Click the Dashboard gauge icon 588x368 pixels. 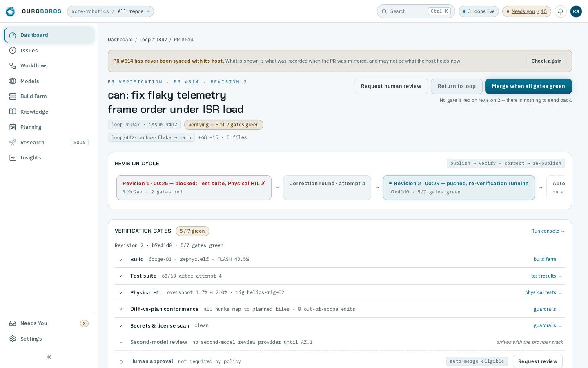tap(13, 35)
